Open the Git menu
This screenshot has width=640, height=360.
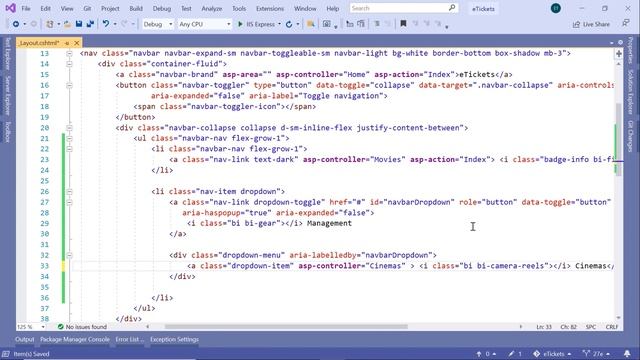(x=87, y=8)
